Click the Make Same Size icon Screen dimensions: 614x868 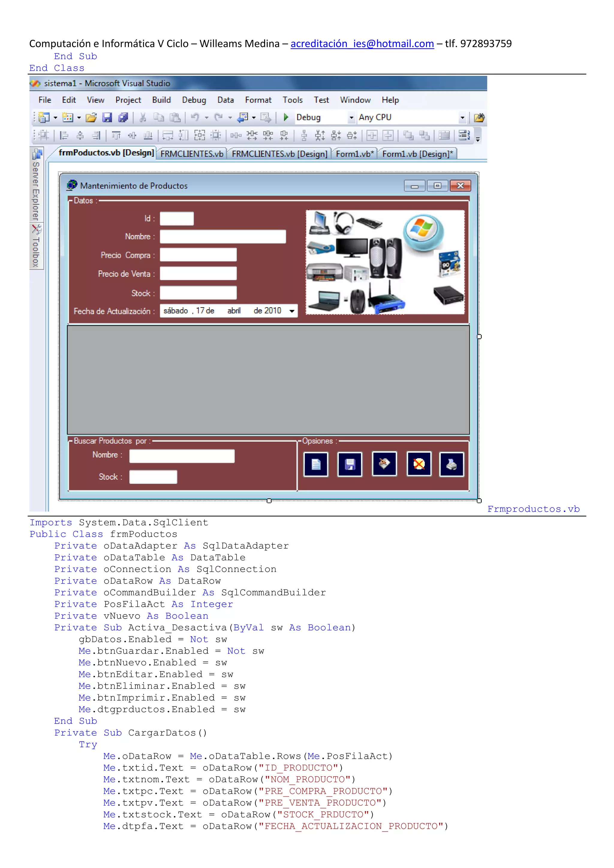click(200, 135)
